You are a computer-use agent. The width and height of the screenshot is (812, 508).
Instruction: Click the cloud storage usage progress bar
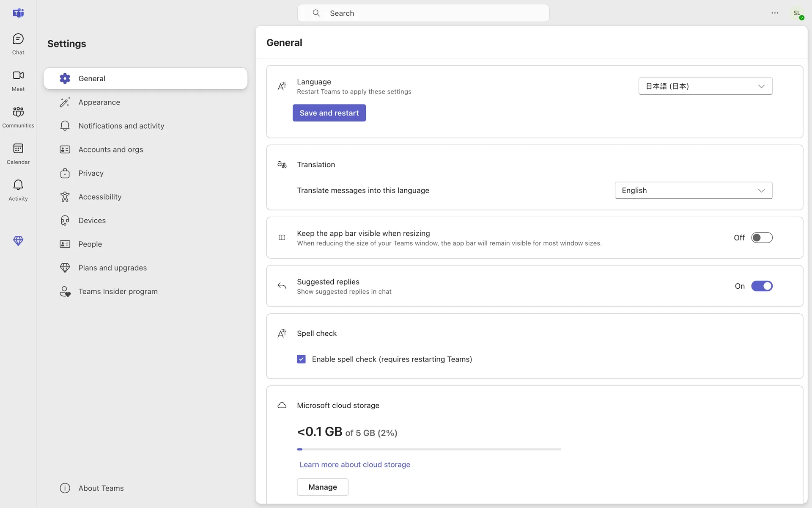pyautogui.click(x=429, y=449)
